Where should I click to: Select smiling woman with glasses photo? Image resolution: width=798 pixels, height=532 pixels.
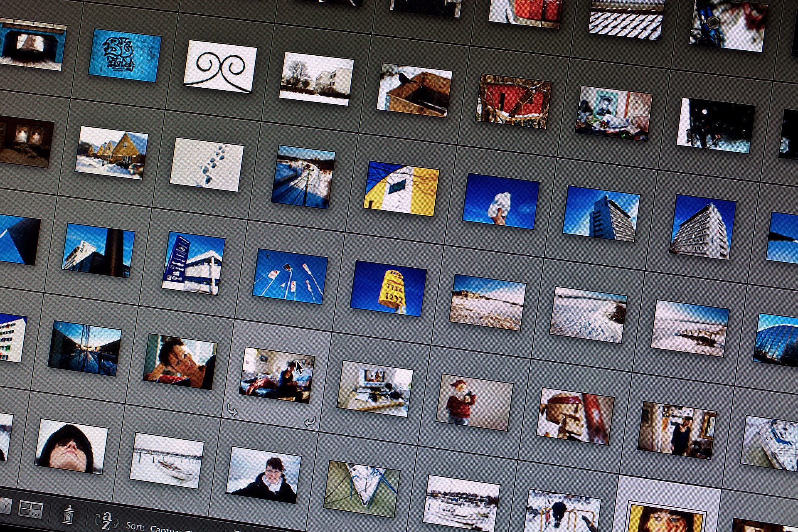[264, 475]
